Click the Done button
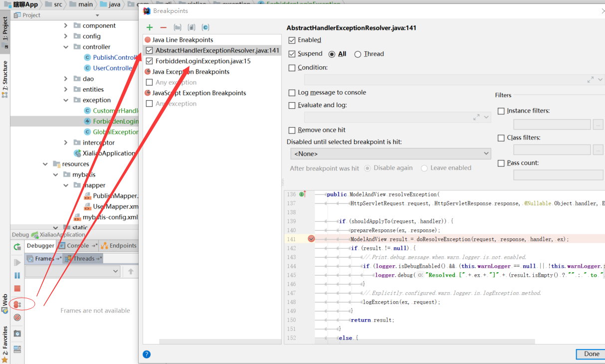Image resolution: width=605 pixels, height=364 pixels. tap(591, 354)
